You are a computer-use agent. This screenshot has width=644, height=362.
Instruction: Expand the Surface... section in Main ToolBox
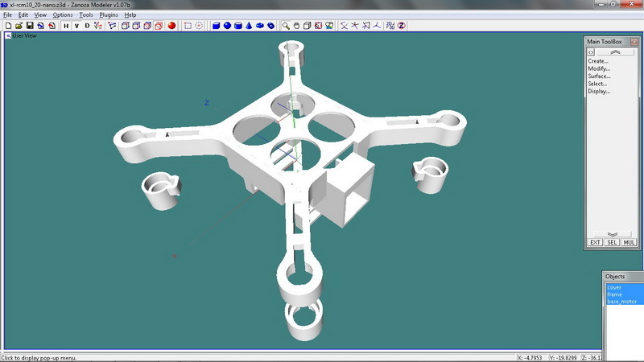[598, 76]
